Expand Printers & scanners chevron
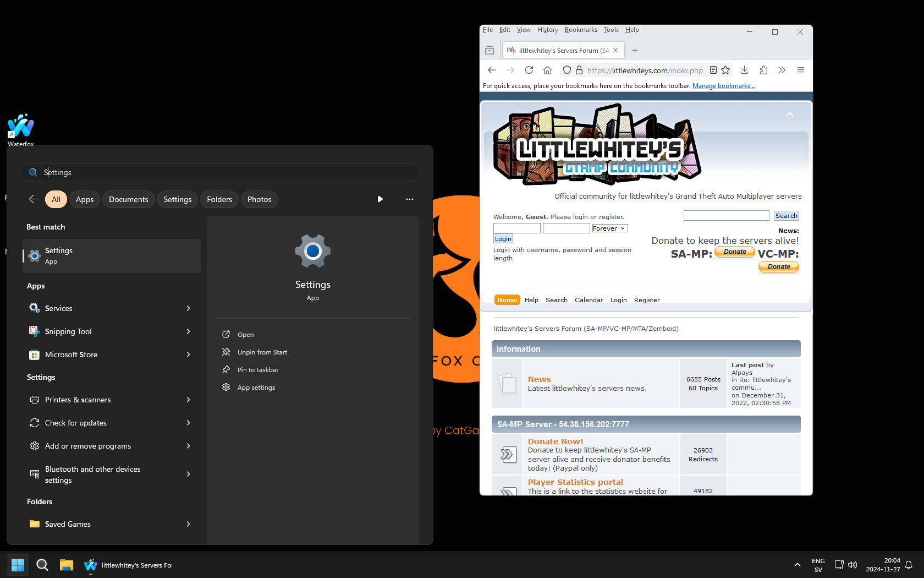The width and height of the screenshot is (924, 578). 188,400
